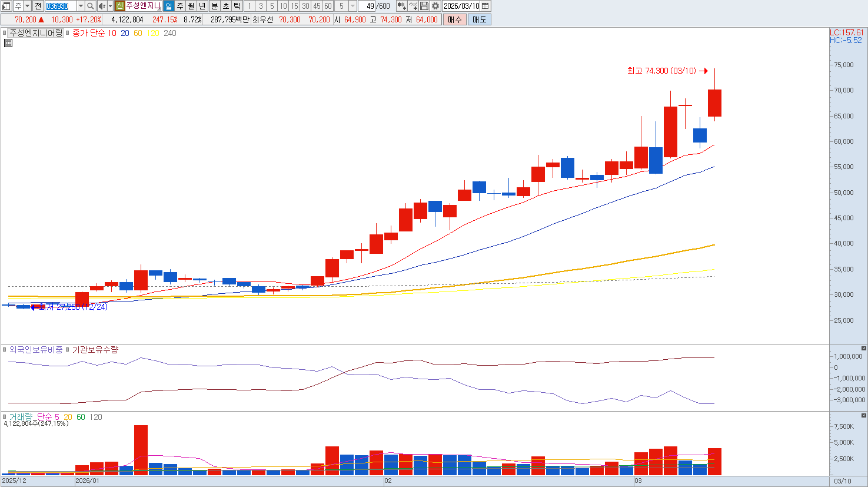The height and width of the screenshot is (487, 868).
Task: Click the chart data table grid icon
Action: [x=8, y=43]
